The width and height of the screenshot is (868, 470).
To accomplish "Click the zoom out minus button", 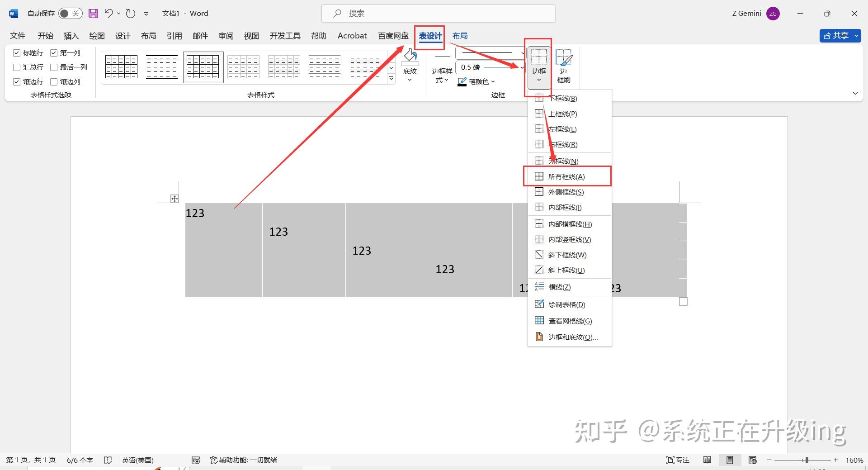I will click(769, 460).
